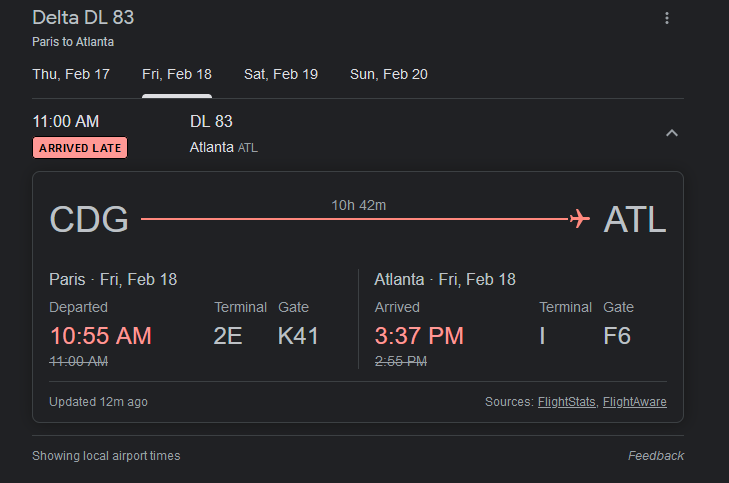Click the airplane icon on route line
This screenshot has height=483, width=729.
click(x=579, y=219)
